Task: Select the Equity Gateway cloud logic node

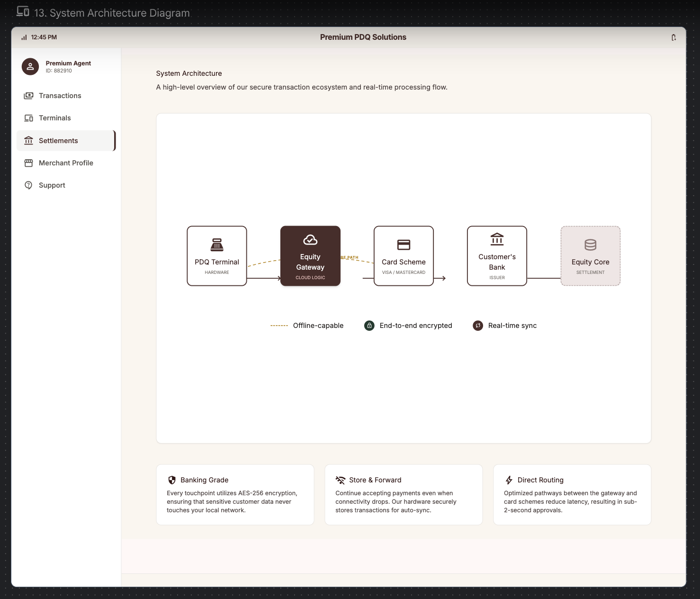Action: click(310, 256)
